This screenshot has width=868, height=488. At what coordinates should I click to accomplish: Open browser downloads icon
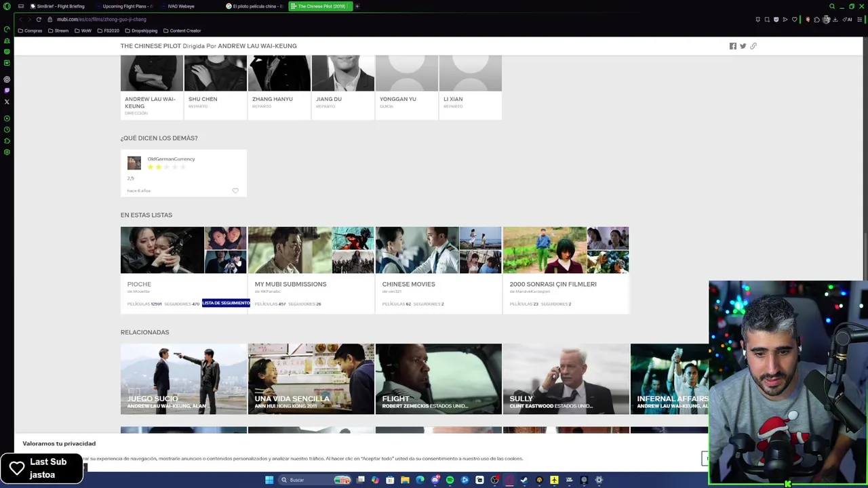click(835, 20)
